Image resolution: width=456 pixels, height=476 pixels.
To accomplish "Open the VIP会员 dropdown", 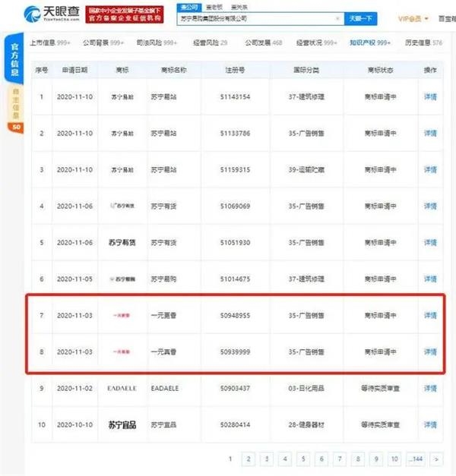I will click(413, 19).
